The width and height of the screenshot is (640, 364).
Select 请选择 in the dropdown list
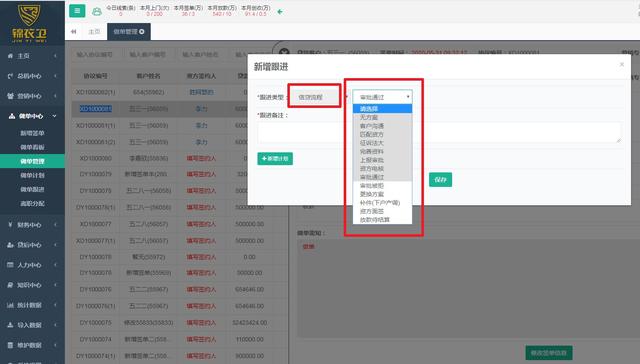pyautogui.click(x=382, y=109)
